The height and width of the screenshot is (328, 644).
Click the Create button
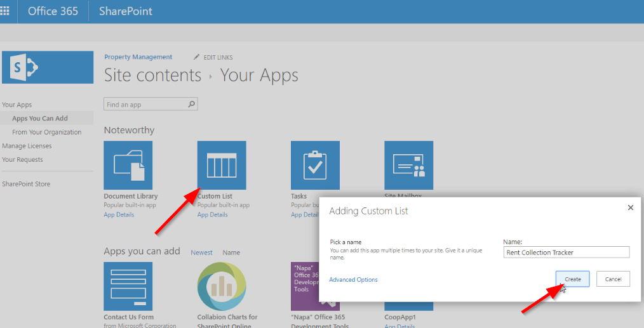[572, 279]
